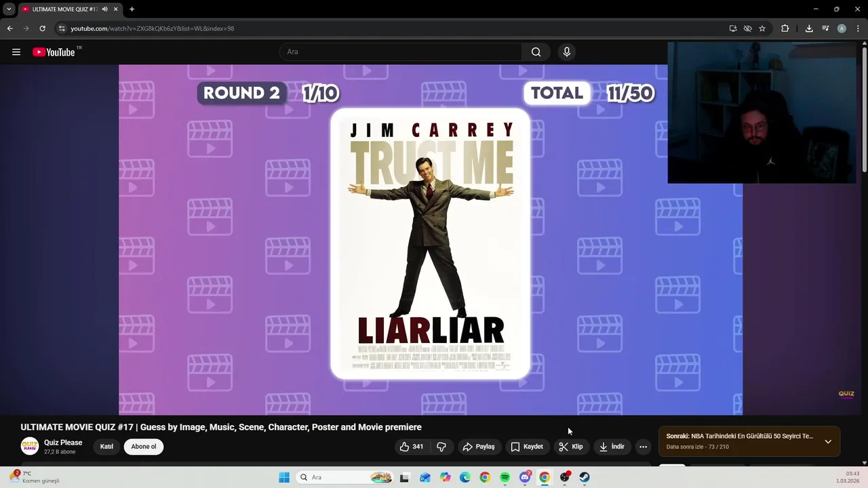Open the media controls music-note icon
This screenshot has width=868, height=488.
825,28
